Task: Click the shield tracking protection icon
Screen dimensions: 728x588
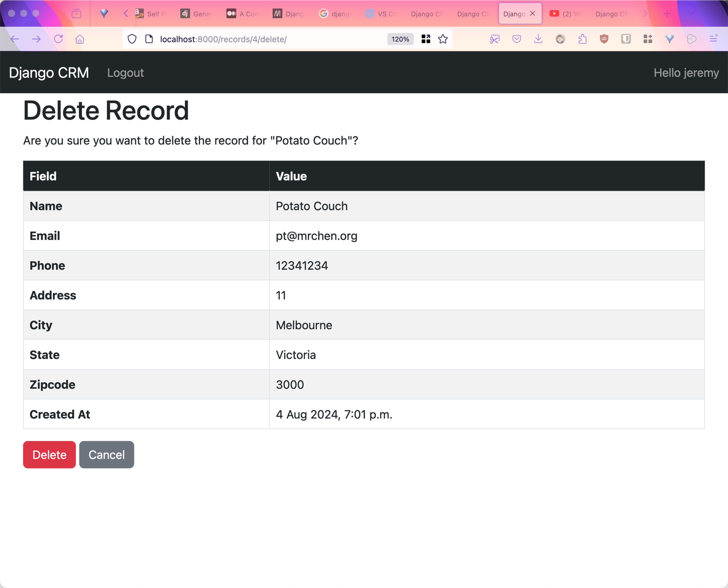Action: tap(132, 39)
